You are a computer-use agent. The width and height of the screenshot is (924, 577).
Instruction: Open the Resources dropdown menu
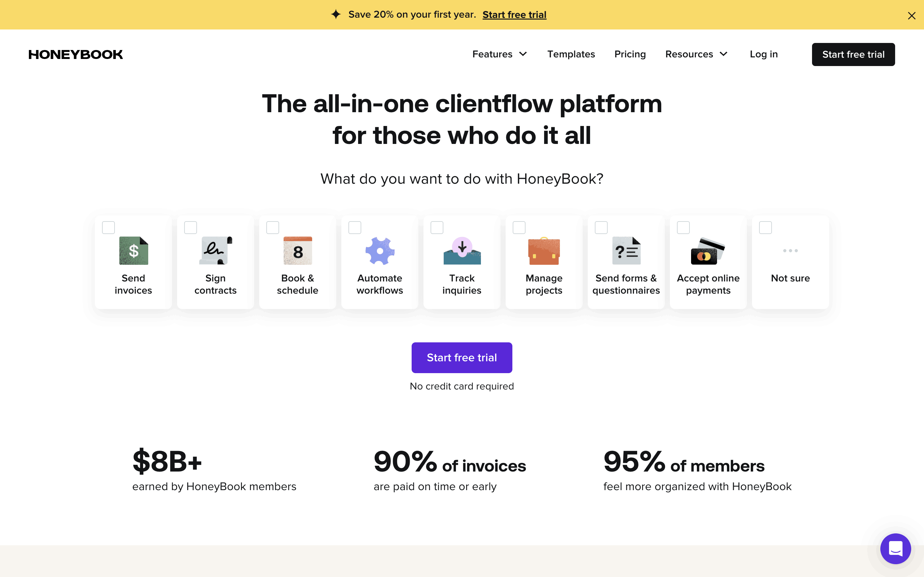coord(696,54)
